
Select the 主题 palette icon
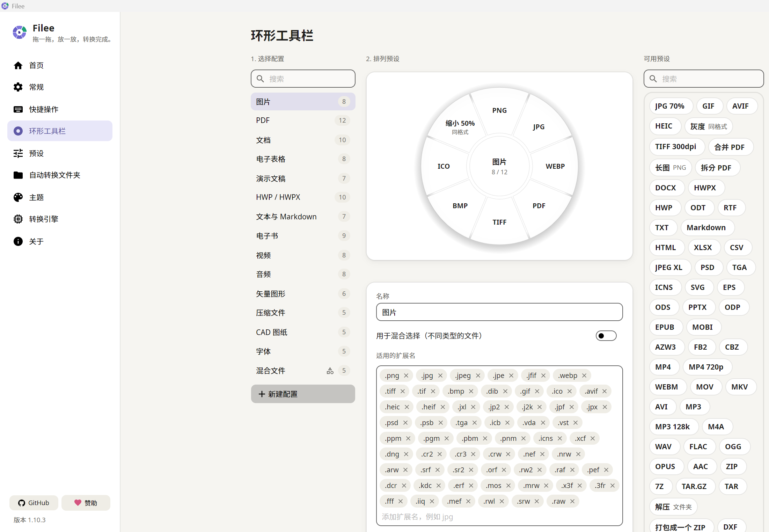[18, 197]
